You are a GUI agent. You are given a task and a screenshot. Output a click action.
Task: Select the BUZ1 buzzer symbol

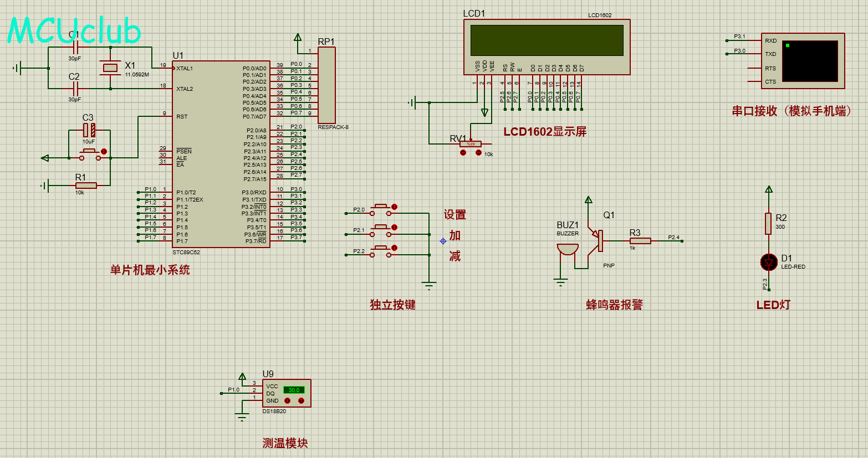tap(567, 250)
